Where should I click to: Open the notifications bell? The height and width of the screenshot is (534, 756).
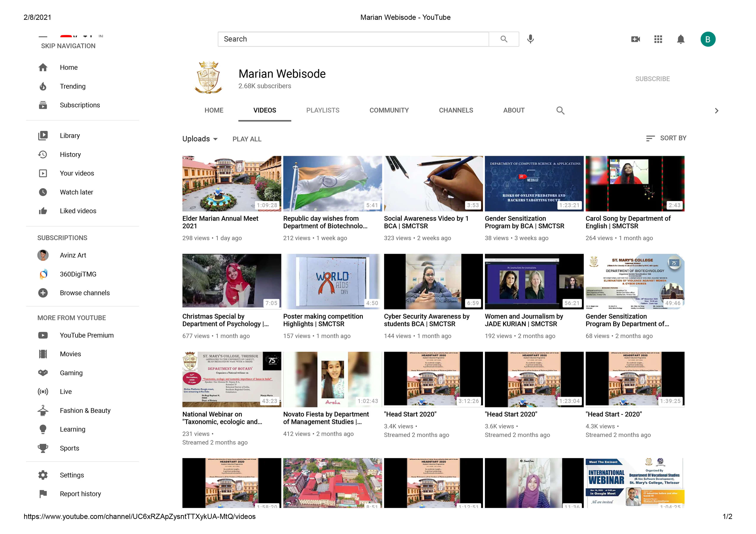(681, 39)
